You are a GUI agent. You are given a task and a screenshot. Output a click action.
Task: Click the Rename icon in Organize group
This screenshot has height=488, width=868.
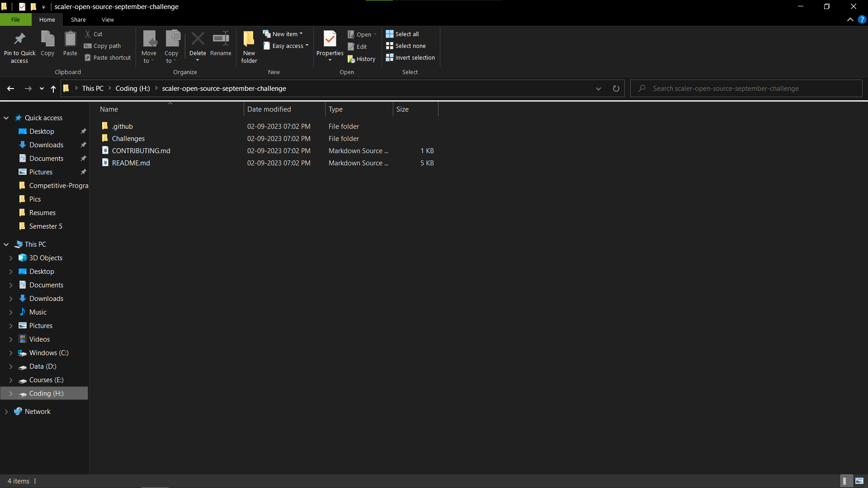click(221, 40)
